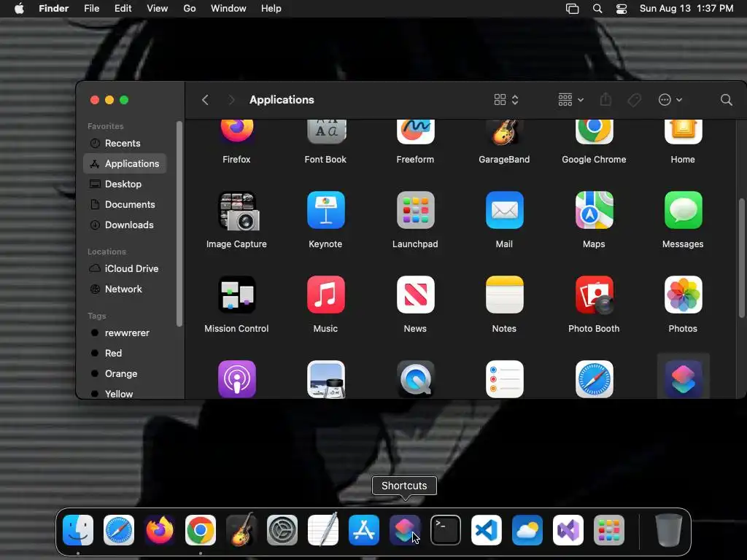Select Google Chrome in the Applications window
The height and width of the screenshot is (560, 747).
[x=594, y=131]
